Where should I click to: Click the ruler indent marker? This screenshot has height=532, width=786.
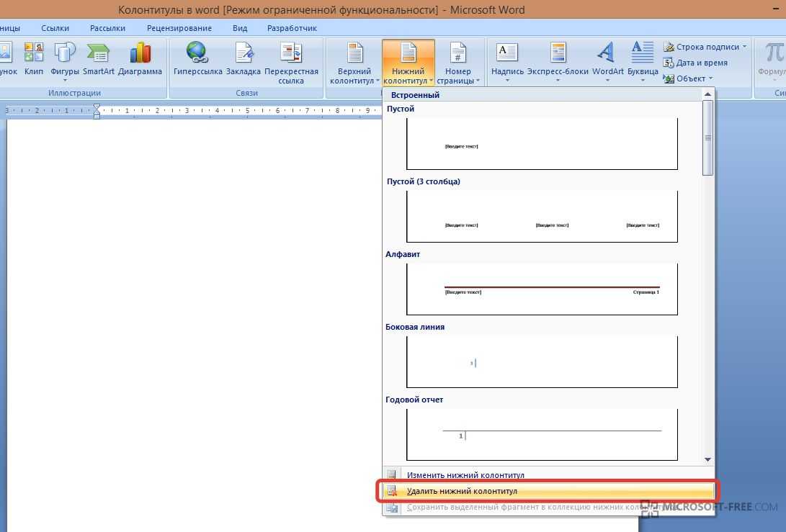[97, 111]
